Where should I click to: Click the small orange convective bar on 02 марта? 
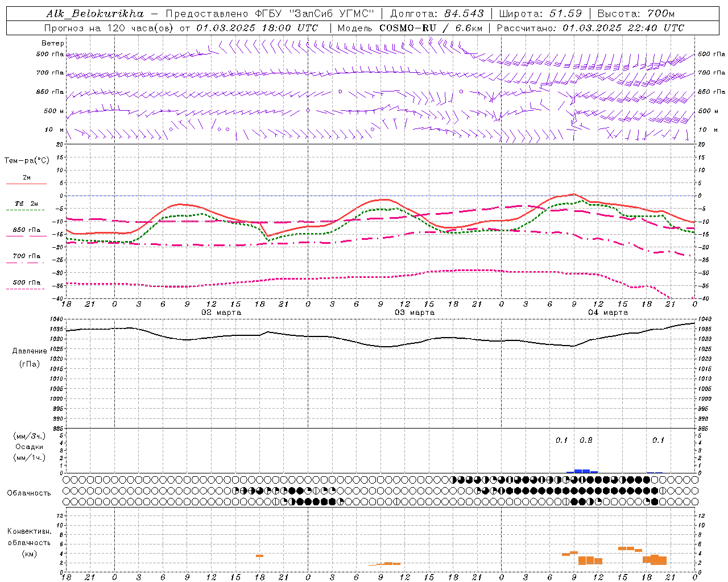pyautogui.click(x=259, y=556)
